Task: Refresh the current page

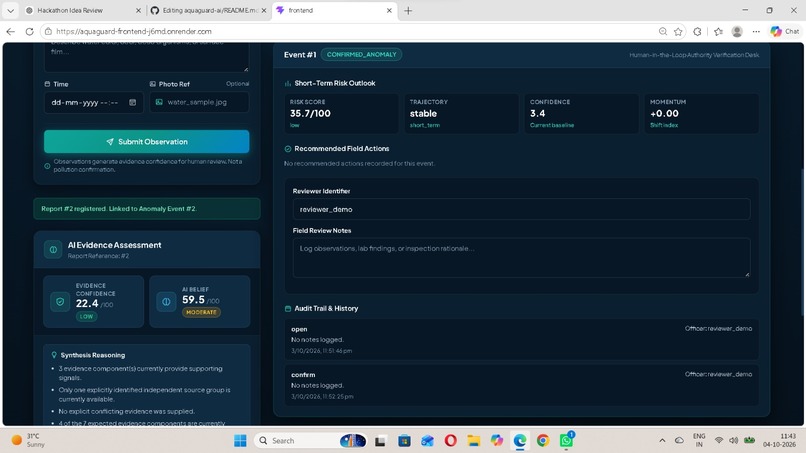Action: 30,31
